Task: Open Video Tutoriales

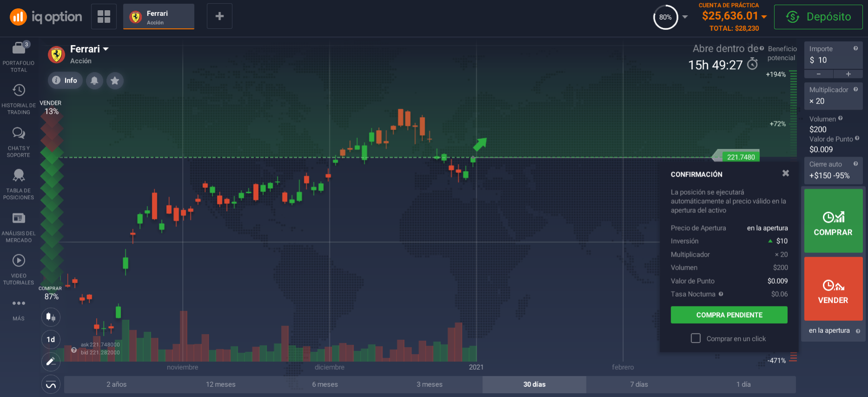Action: 19,260
